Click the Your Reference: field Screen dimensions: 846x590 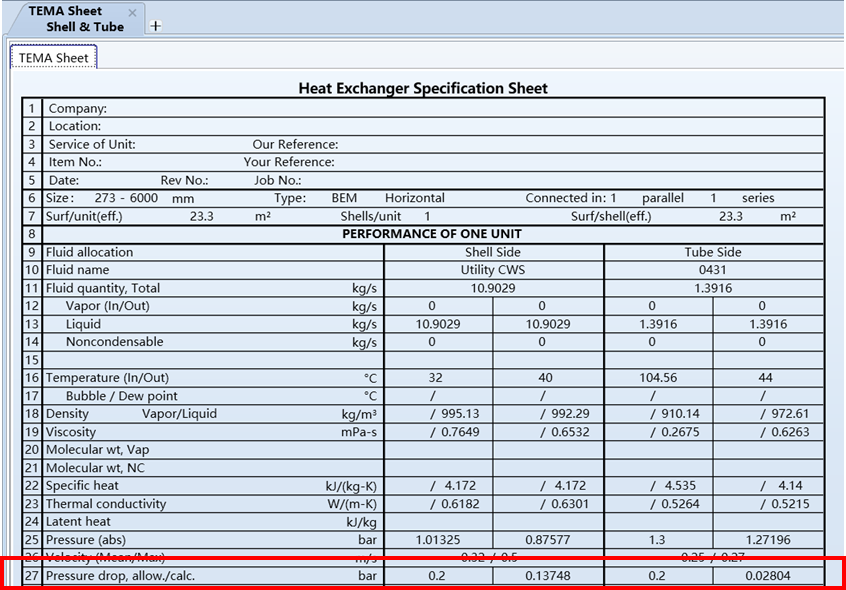coord(289,162)
